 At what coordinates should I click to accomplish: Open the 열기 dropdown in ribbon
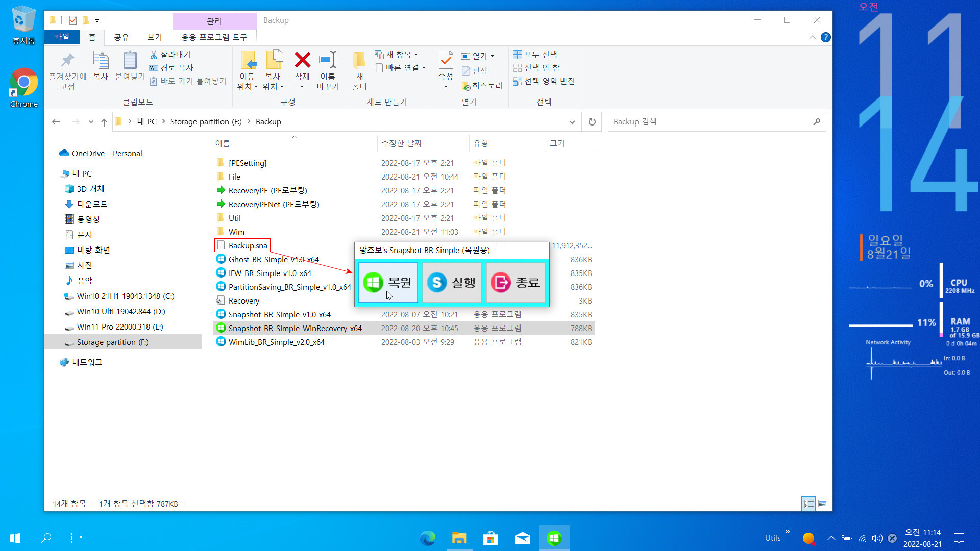(478, 56)
